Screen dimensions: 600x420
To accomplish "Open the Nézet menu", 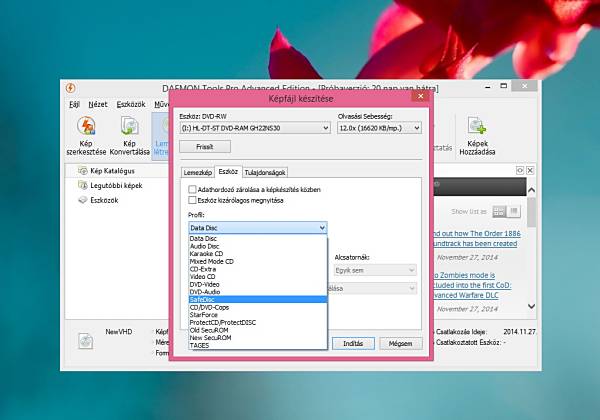I will click(98, 104).
